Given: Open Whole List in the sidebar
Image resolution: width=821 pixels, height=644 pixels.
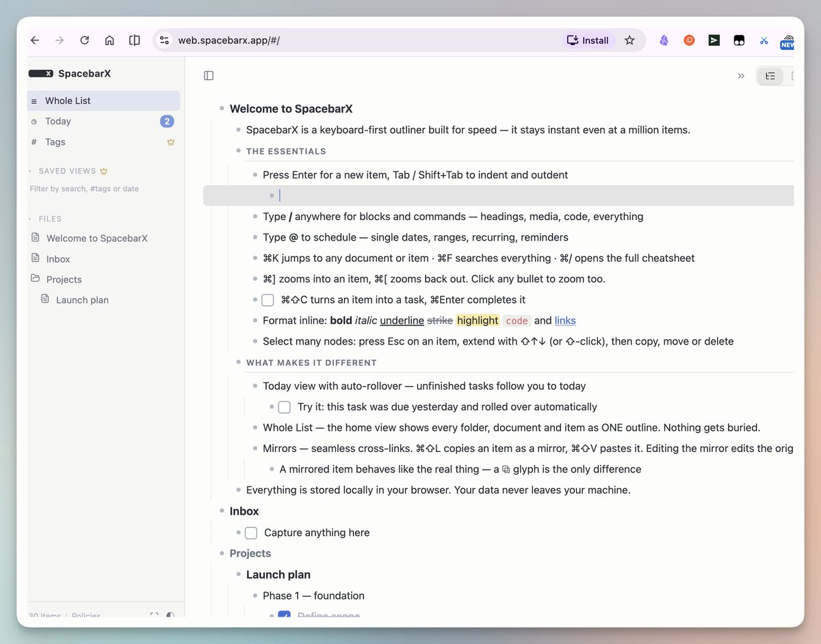Looking at the screenshot, I should coord(104,100).
